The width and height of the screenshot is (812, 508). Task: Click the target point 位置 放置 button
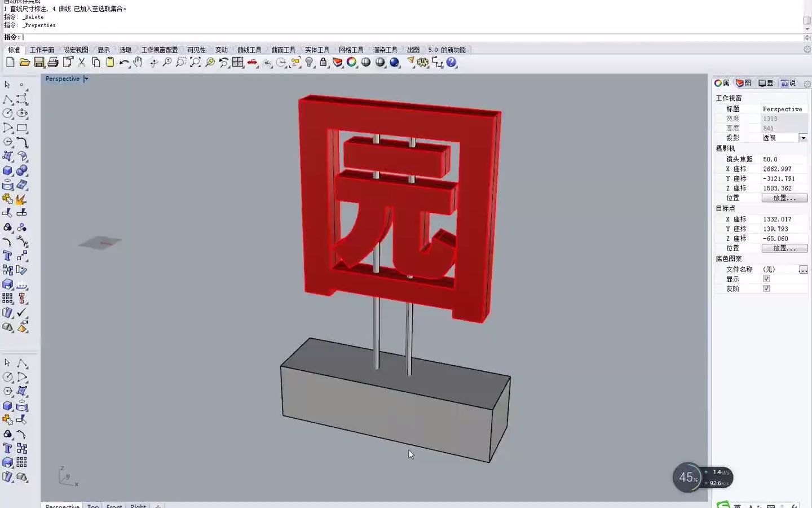(x=784, y=248)
